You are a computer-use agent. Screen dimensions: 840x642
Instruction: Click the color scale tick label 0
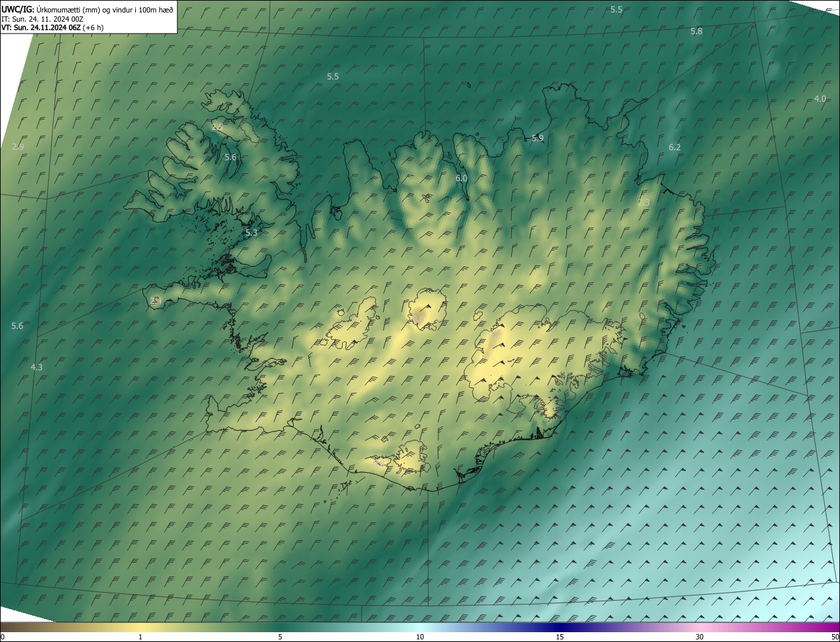click(x=3, y=637)
